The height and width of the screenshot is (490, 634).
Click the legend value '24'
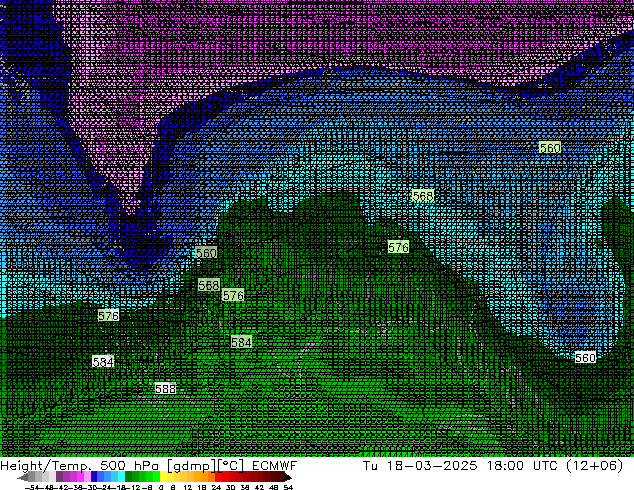[x=216, y=487]
